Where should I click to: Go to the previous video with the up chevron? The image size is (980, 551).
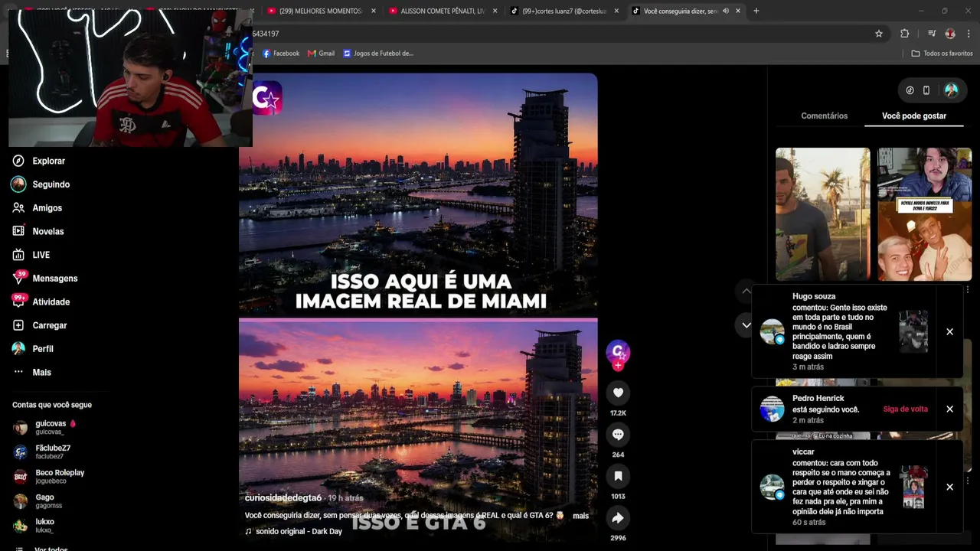coord(746,291)
